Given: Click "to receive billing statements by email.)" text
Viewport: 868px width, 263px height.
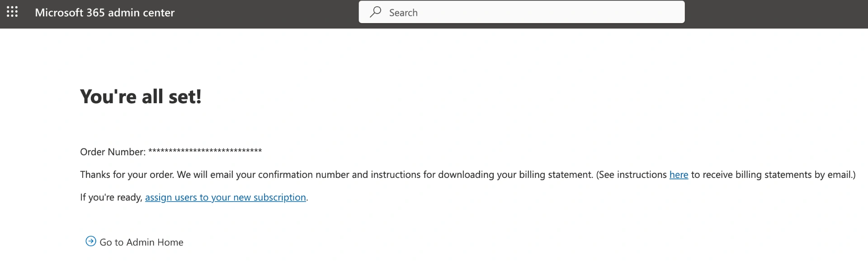Looking at the screenshot, I should click(773, 175).
